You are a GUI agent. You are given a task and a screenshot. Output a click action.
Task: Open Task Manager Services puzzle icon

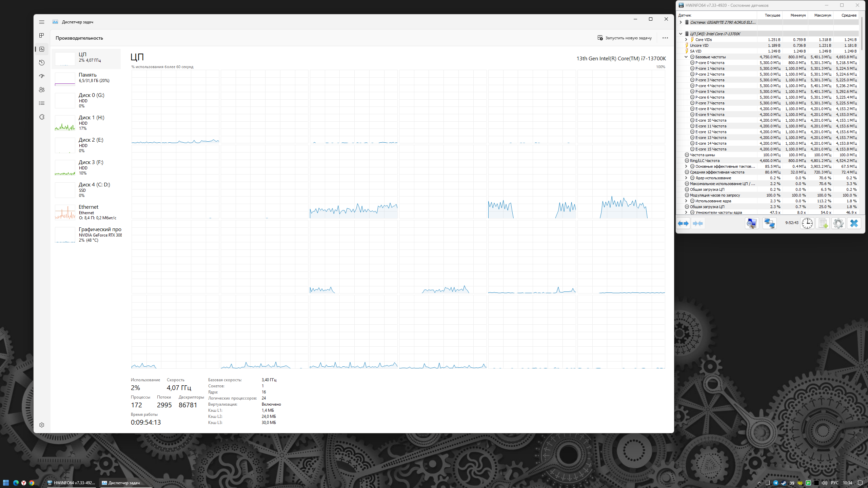[42, 117]
